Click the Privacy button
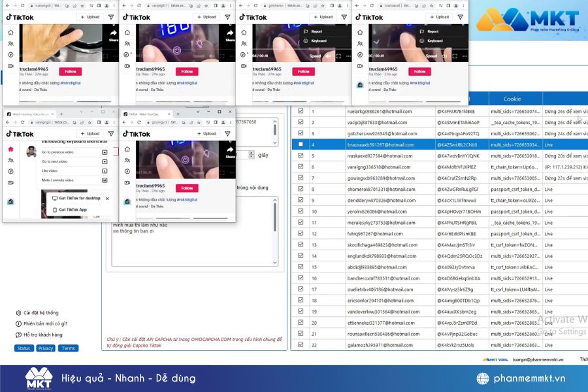588x392 pixels. 45,348
